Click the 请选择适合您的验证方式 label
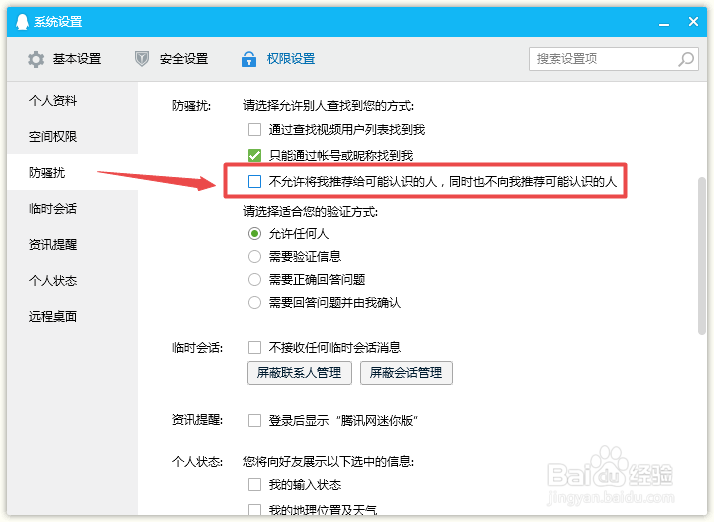The image size is (714, 522). pos(310,211)
